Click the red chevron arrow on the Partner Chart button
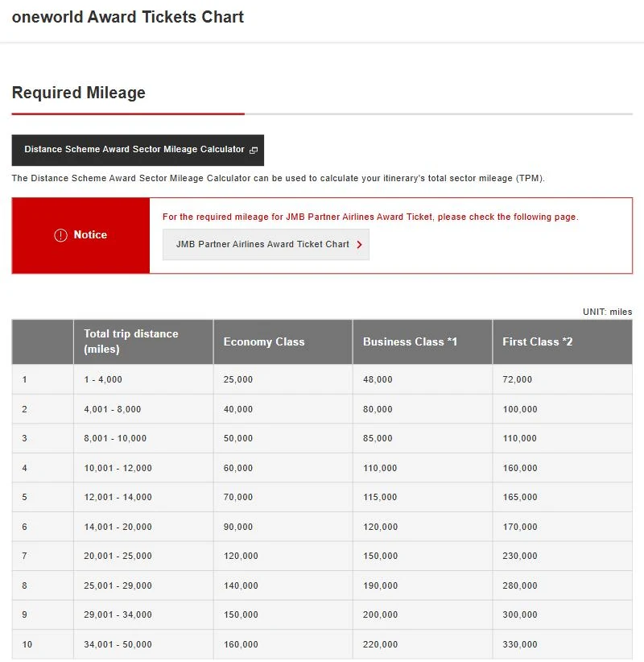The height and width of the screenshot is (662, 644). pos(359,245)
